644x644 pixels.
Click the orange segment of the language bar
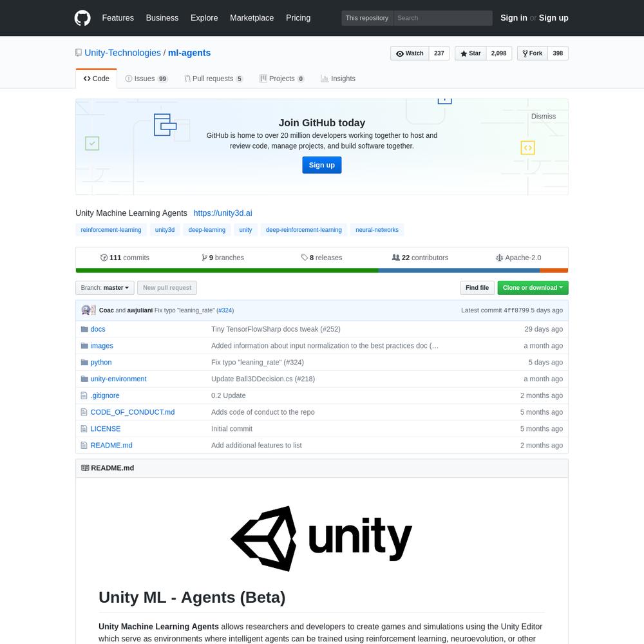554,270
